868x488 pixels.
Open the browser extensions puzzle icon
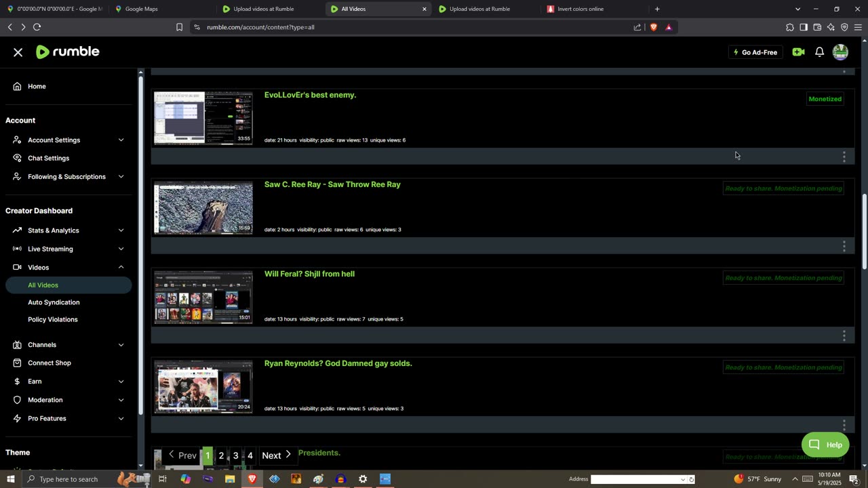[790, 27]
